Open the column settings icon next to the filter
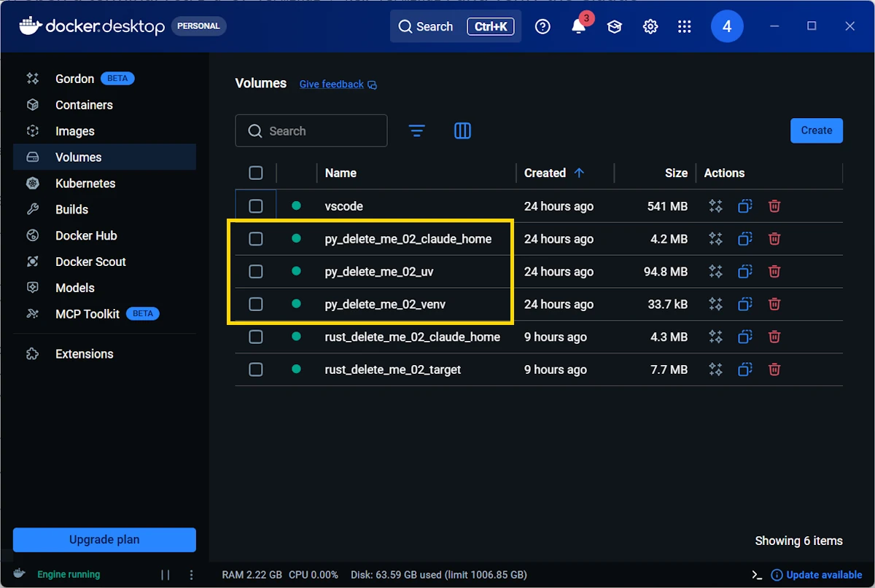Image resolution: width=875 pixels, height=588 pixels. point(462,130)
